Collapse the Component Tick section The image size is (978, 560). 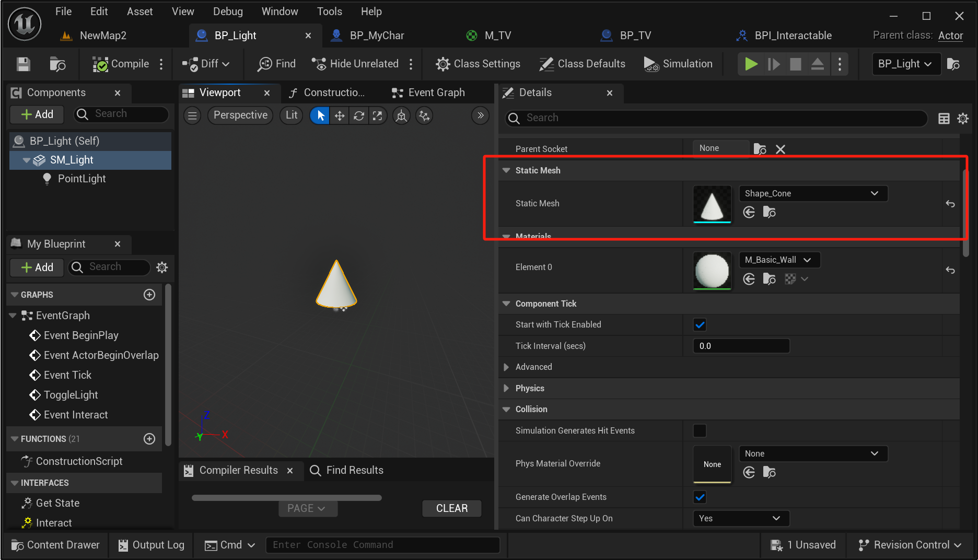tap(506, 304)
